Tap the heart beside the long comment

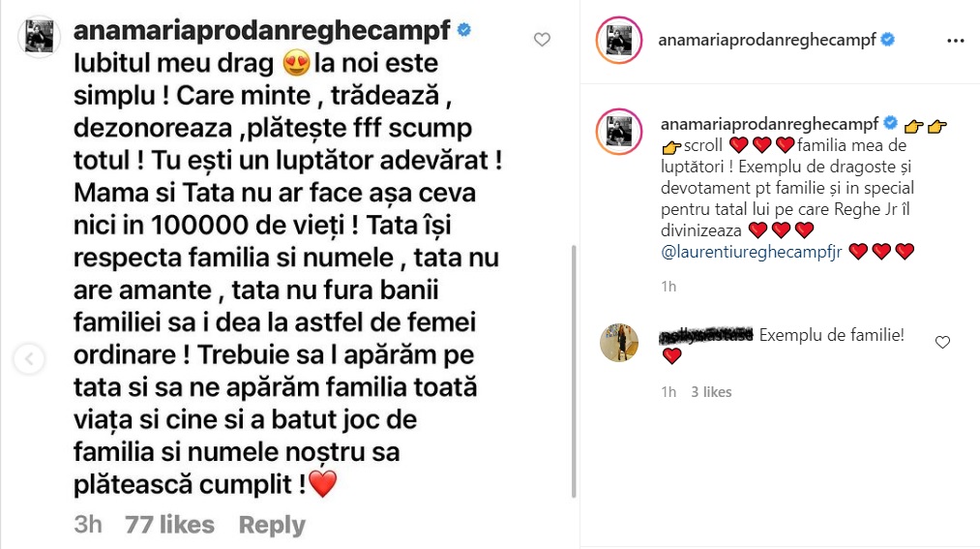542,40
